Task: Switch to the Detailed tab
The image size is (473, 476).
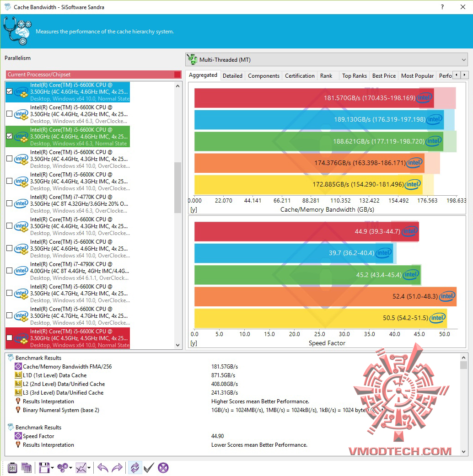Action: (232, 76)
